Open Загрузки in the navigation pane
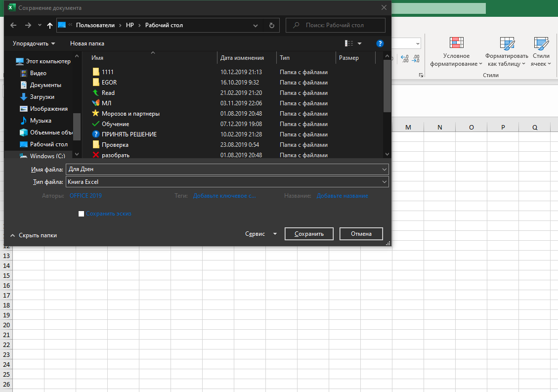558x392 pixels. [37, 97]
